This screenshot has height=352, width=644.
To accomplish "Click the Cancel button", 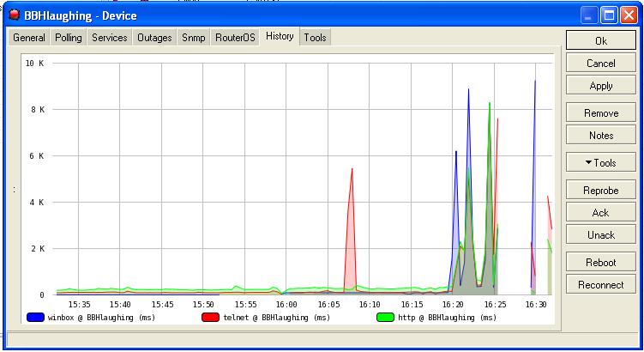I will [601, 64].
